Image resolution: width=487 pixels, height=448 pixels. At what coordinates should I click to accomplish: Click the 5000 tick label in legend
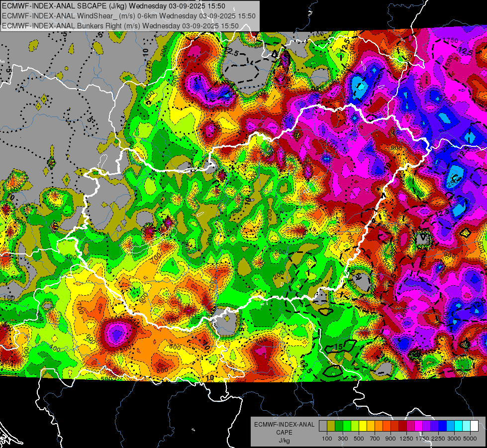point(470,439)
